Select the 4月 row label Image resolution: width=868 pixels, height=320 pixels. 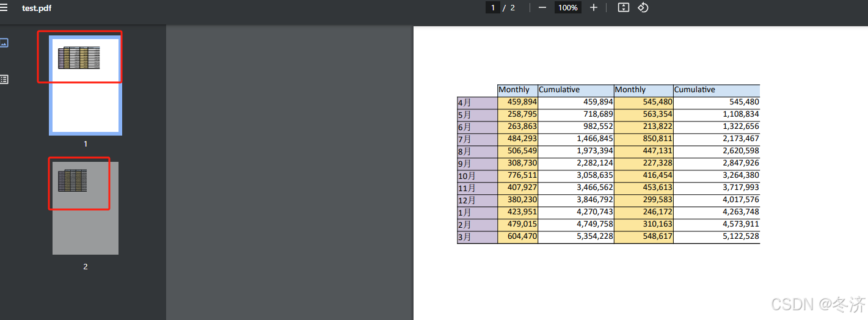tap(464, 103)
